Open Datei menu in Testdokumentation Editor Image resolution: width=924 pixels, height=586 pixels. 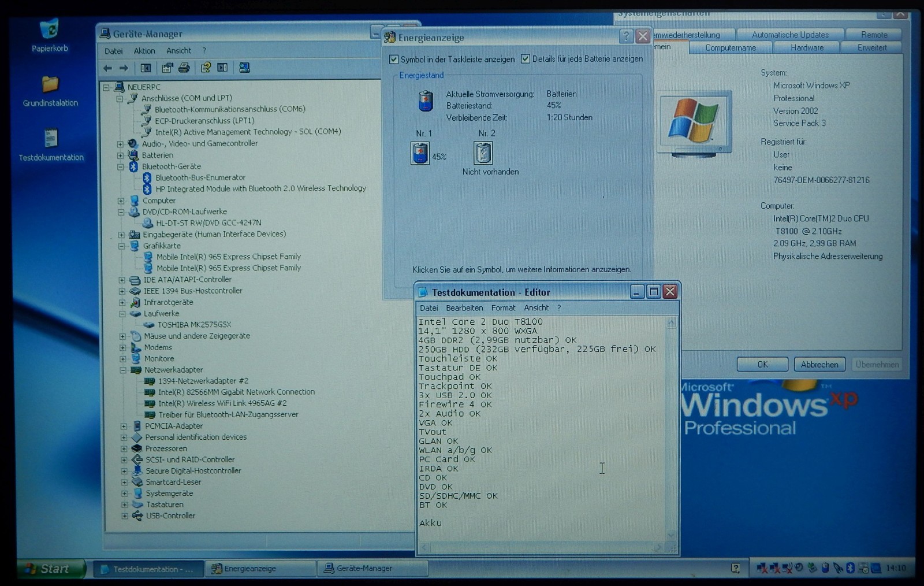pos(429,308)
